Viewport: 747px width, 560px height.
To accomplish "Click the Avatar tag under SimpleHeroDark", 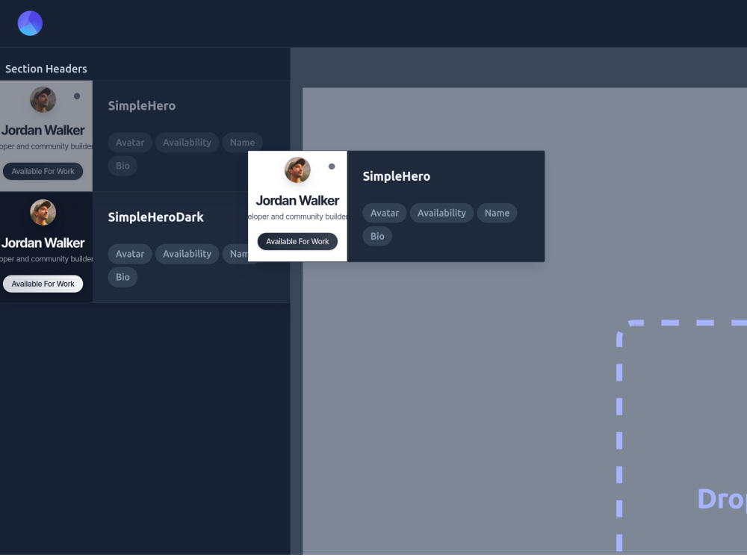I will click(129, 254).
